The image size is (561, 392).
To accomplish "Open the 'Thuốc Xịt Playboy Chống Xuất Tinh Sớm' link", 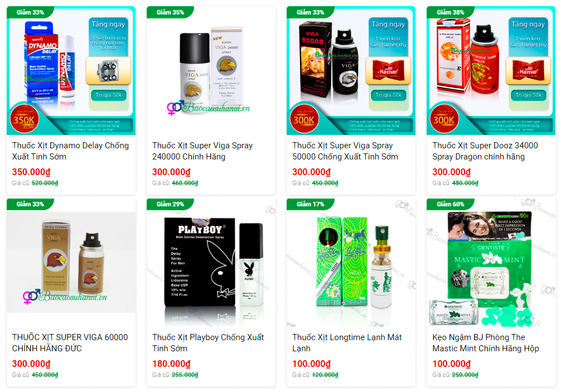I will (208, 342).
